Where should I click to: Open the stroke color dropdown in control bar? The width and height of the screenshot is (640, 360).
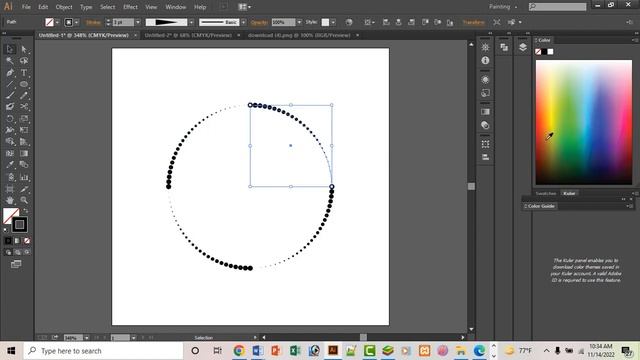[76, 22]
